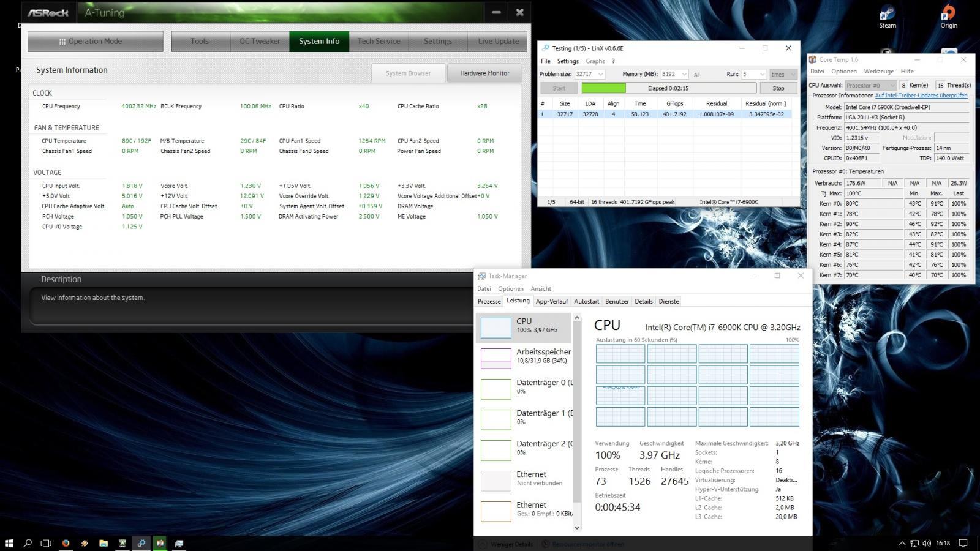The width and height of the screenshot is (980, 551).
Task: Switch to Prozesse tab in Task Manager
Action: pyautogui.click(x=489, y=301)
